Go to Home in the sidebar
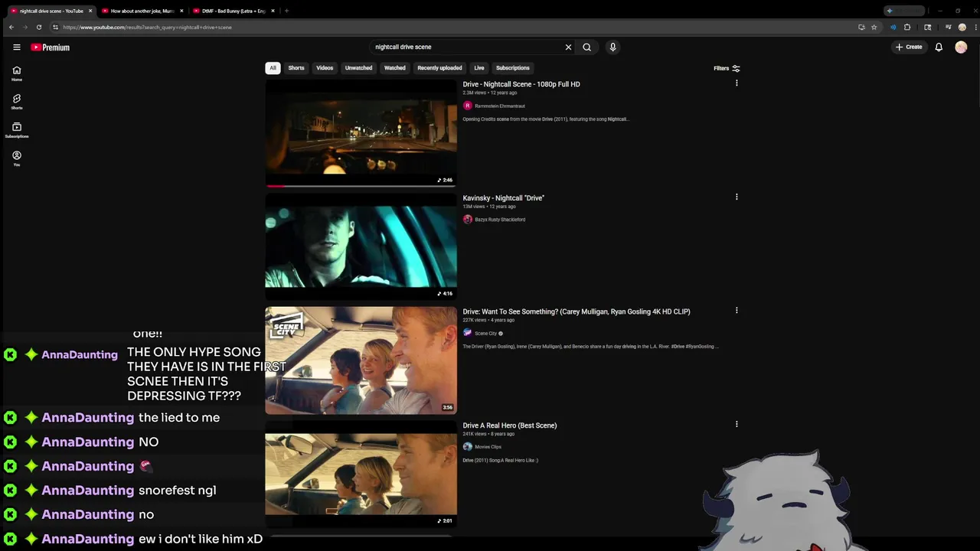 [17, 73]
